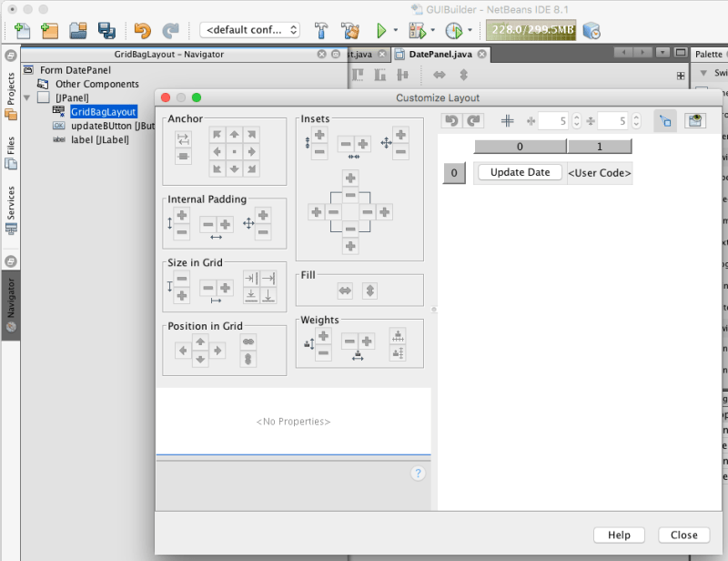Screen dimensions: 728x561
Task: Click the Build Project hammer icon
Action: coord(321,29)
